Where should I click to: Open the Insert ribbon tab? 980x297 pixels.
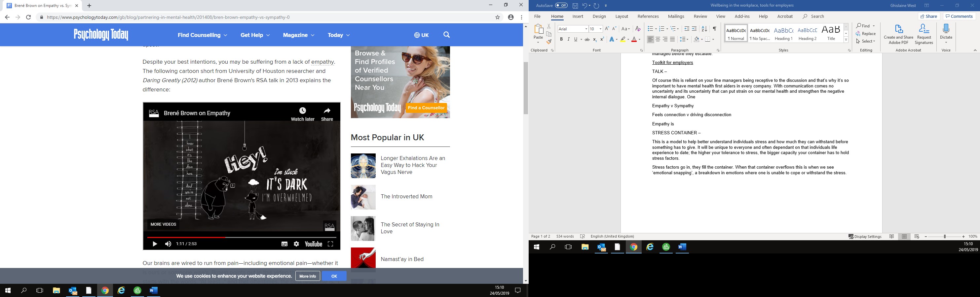(x=578, y=16)
